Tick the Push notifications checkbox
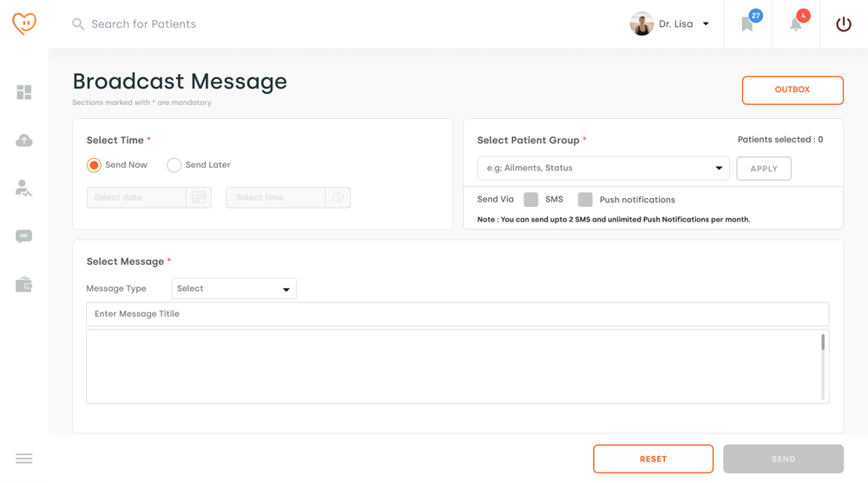The width and height of the screenshot is (868, 483). [x=585, y=200]
